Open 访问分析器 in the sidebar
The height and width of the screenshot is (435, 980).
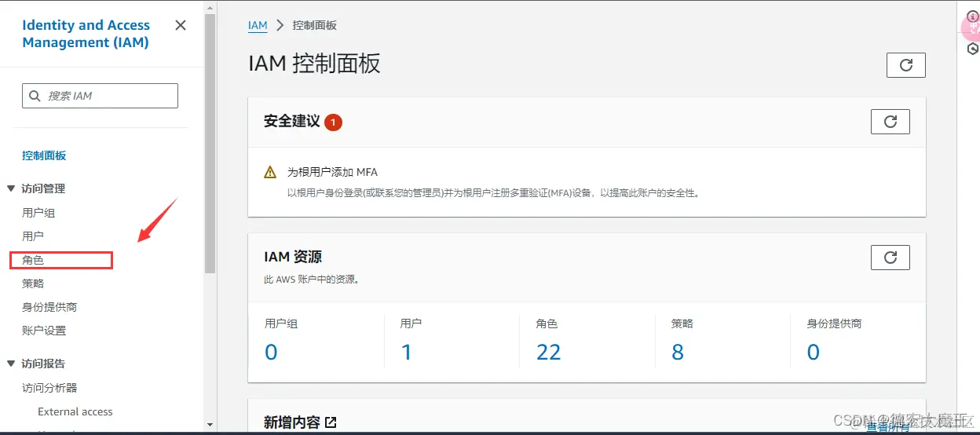[49, 388]
